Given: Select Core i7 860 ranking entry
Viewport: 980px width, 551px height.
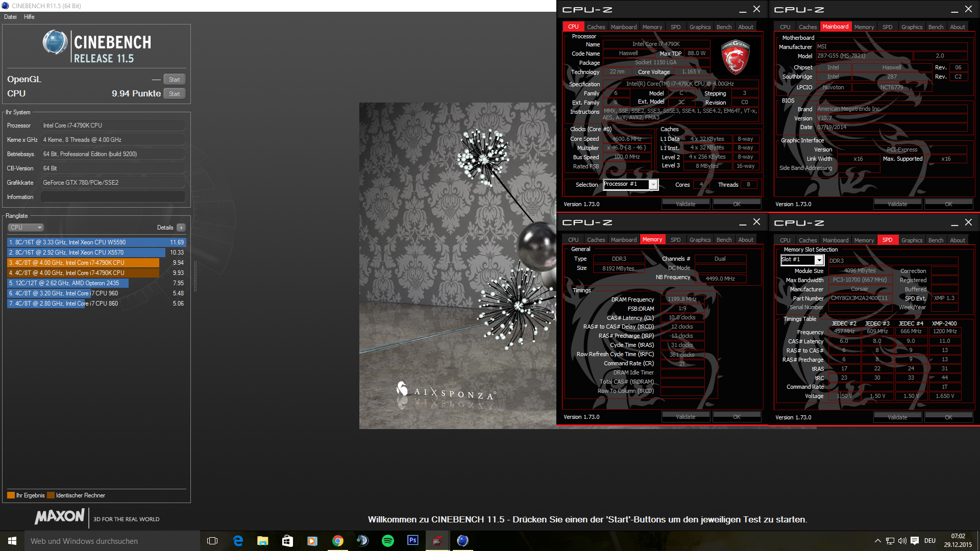Looking at the screenshot, I should pyautogui.click(x=96, y=304).
